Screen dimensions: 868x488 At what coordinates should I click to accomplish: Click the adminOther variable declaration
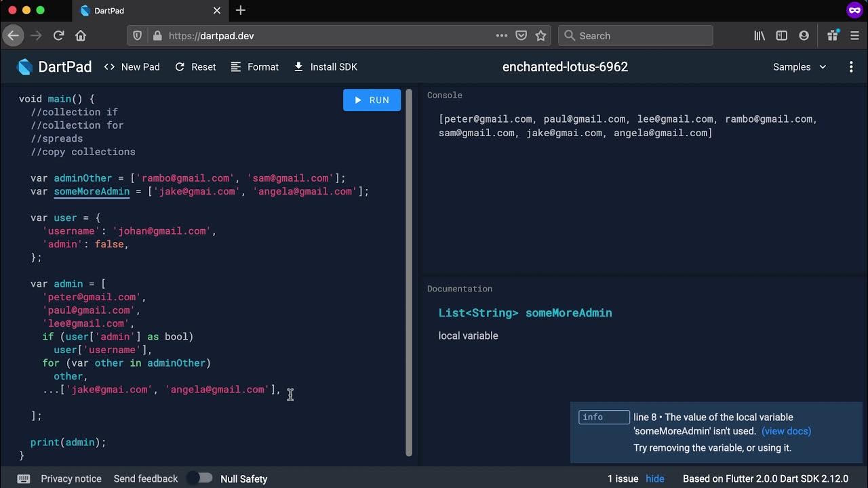pyautogui.click(x=83, y=178)
